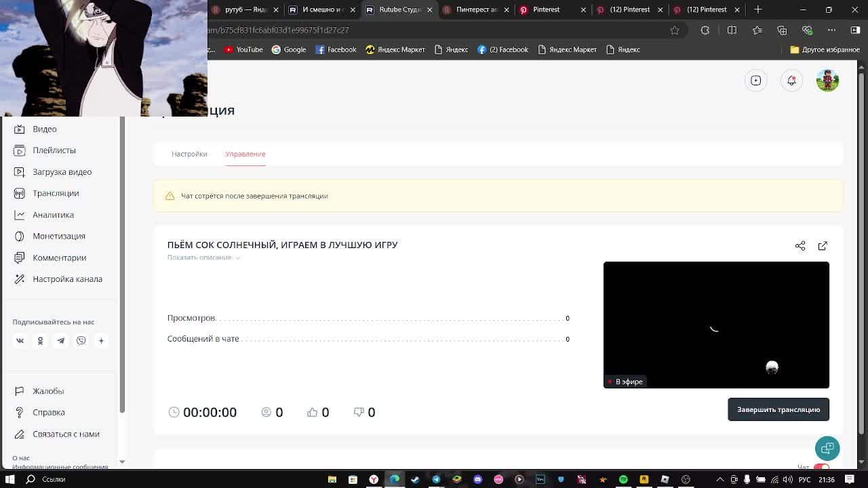
Task: Bookmark this page with star icon
Action: coord(674,30)
